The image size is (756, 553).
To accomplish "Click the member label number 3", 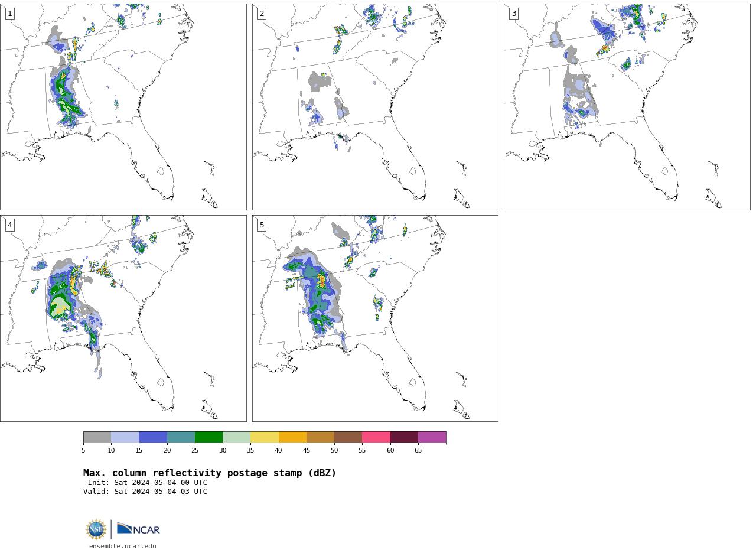I will click(x=514, y=14).
